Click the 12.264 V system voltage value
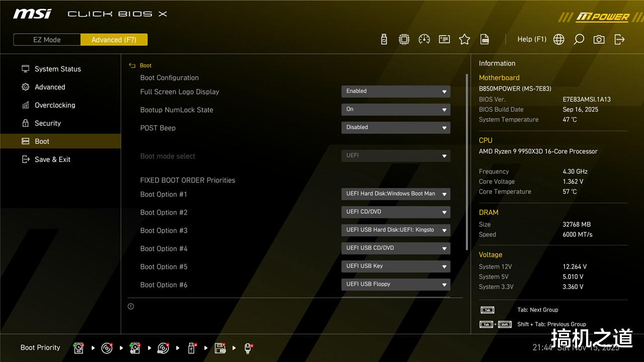 (x=575, y=267)
